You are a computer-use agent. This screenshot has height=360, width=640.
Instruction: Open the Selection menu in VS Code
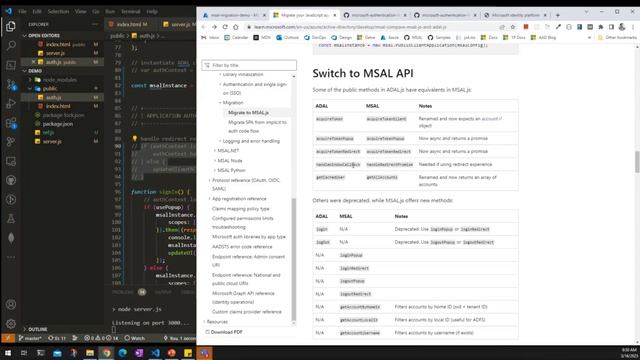[x=58, y=11]
